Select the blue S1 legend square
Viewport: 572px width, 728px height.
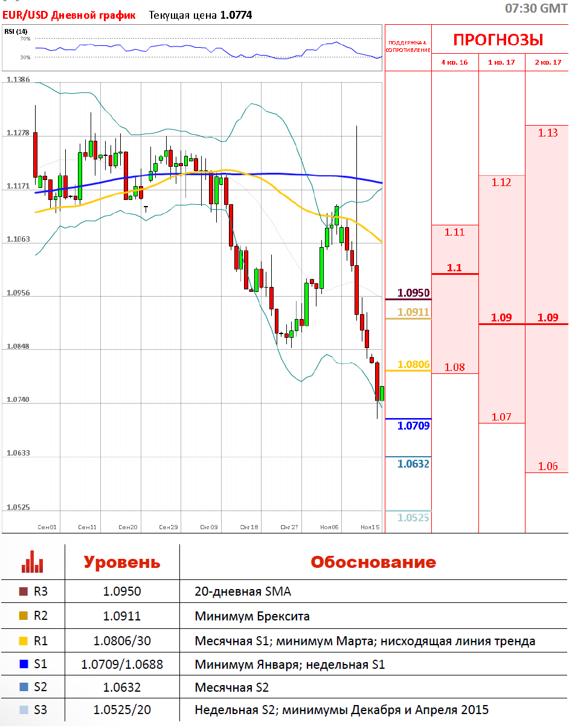click(24, 665)
